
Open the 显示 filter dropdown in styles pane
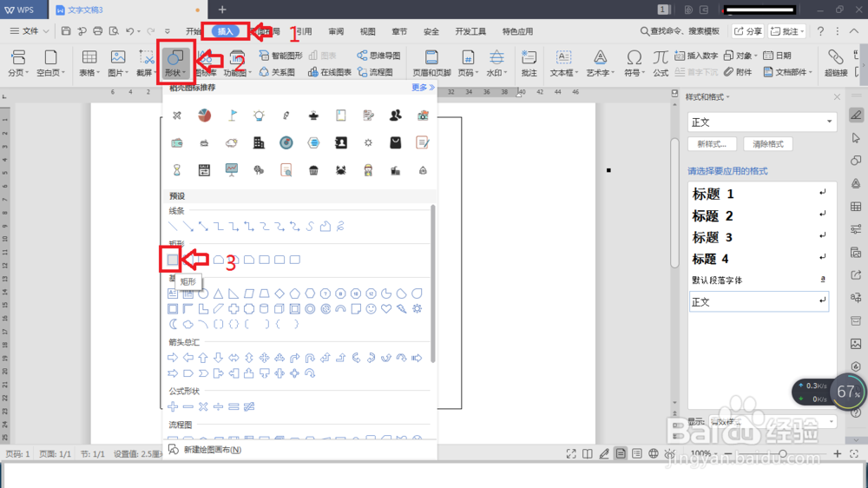[773, 422]
